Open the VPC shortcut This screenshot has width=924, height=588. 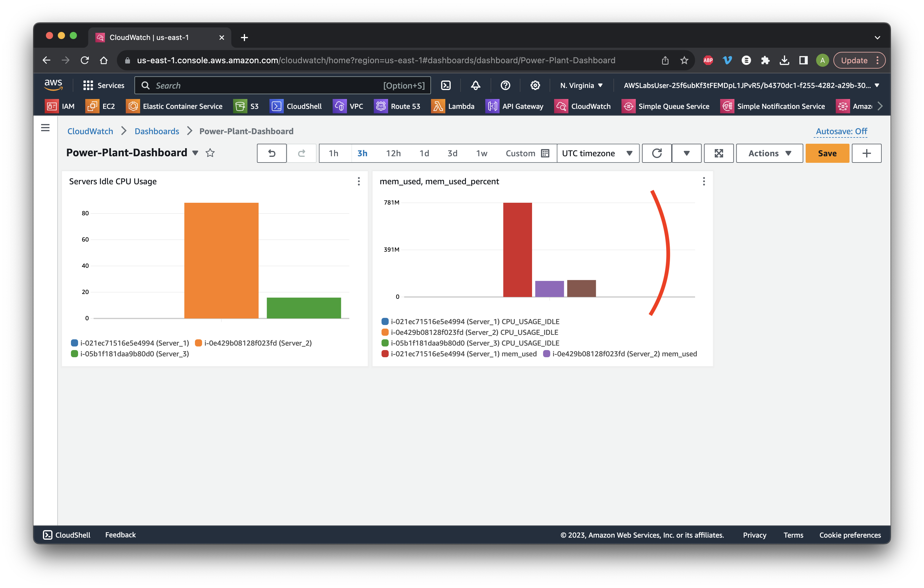348,106
